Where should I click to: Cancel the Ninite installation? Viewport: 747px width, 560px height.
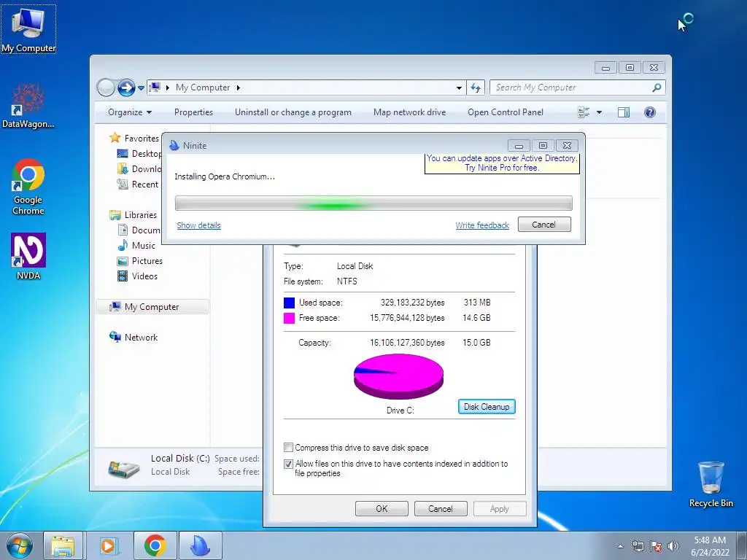click(x=544, y=225)
